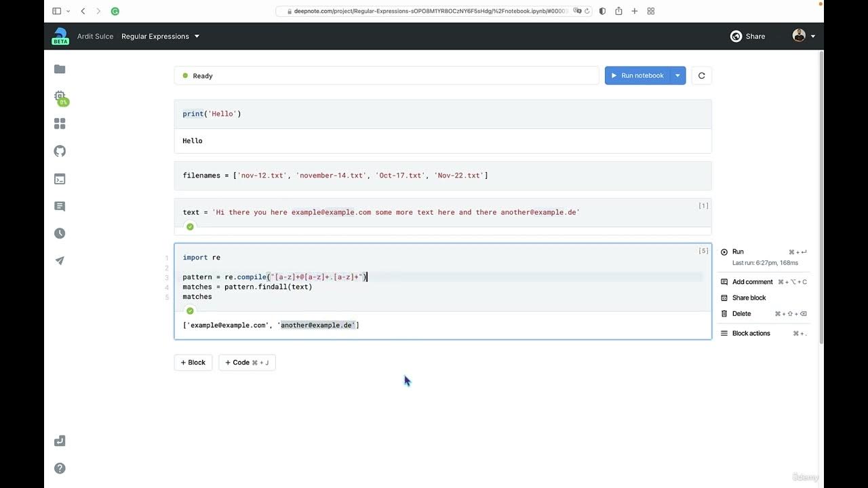Viewport: 868px width, 488px height.
Task: Expand the Run notebook dropdown arrow
Action: click(x=677, y=76)
